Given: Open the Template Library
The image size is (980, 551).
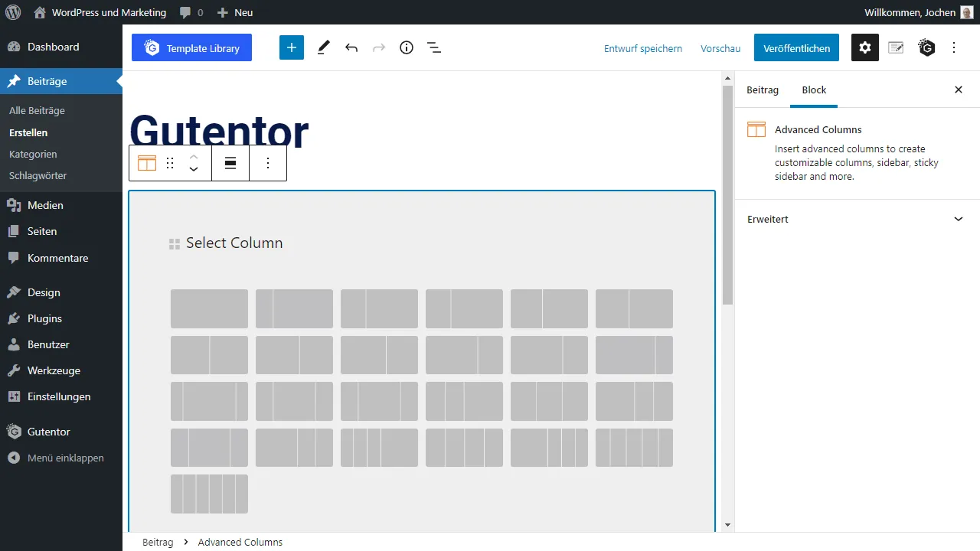Looking at the screenshot, I should pyautogui.click(x=191, y=47).
